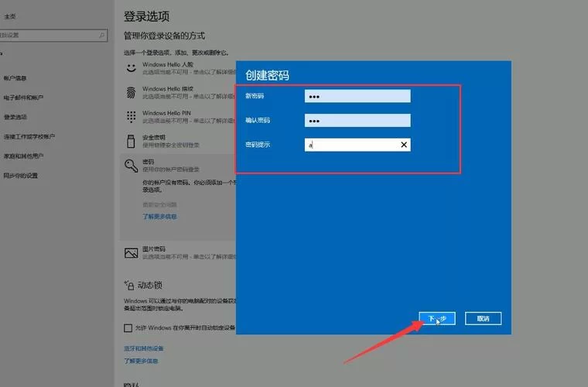Screen dimensions: 588x387
Task: Click the 登录选项 page heading
Action: (147, 16)
